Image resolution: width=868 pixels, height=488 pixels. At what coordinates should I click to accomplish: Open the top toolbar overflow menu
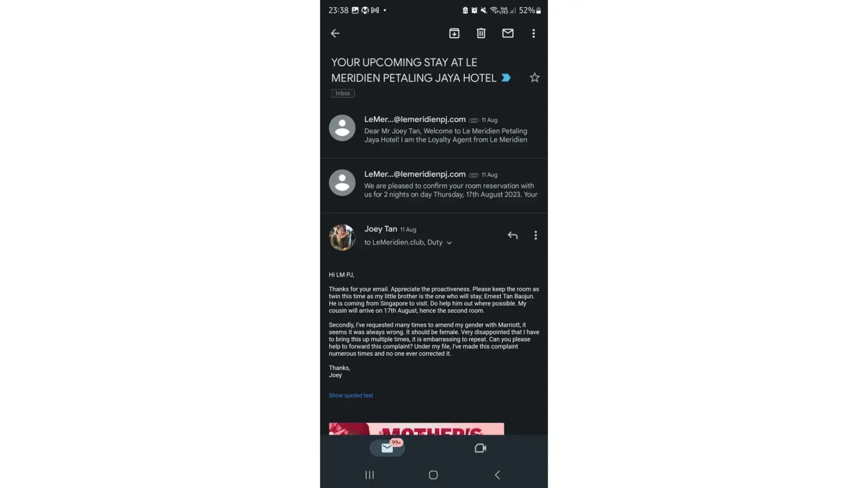pyautogui.click(x=534, y=33)
